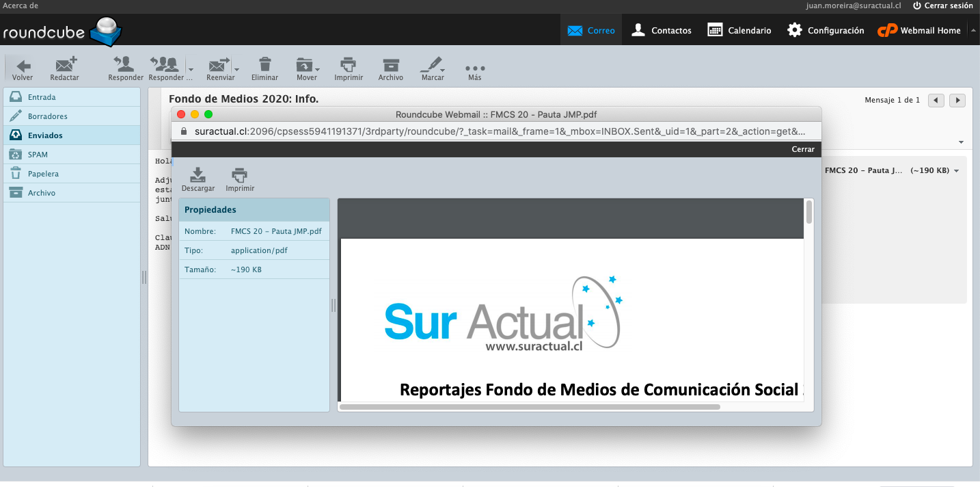Open Acerca de menu item

click(21, 5)
